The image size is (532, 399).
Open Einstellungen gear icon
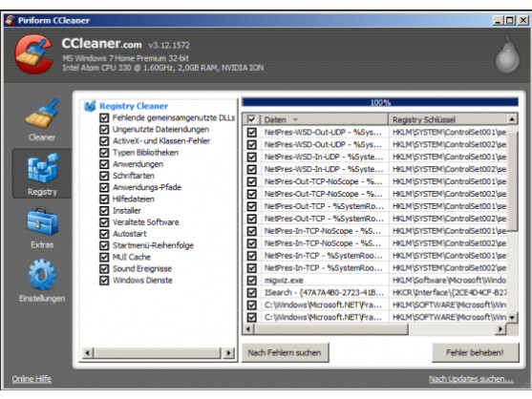click(x=42, y=275)
